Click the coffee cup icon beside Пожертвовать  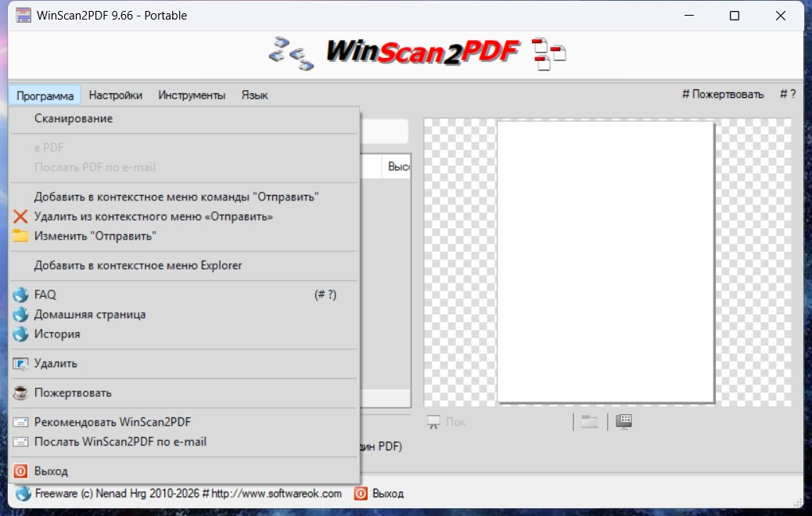(20, 393)
